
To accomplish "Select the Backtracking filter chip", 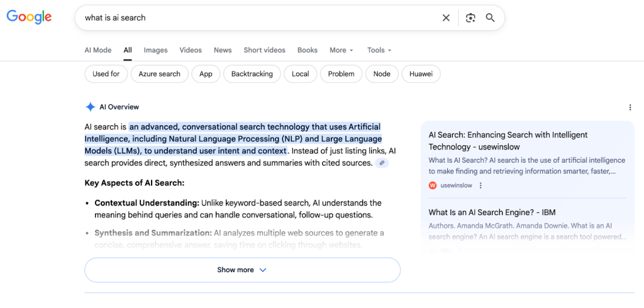I will pos(252,74).
